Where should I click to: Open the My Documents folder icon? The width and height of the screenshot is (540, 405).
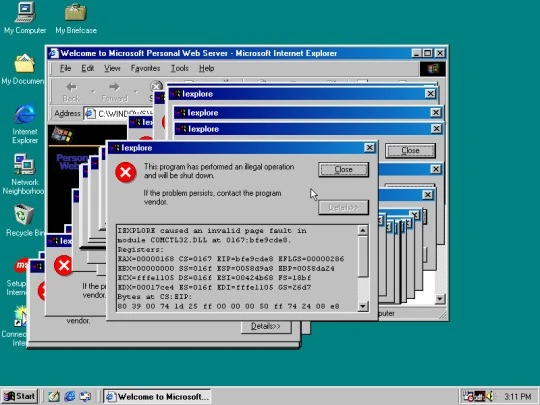point(24,69)
